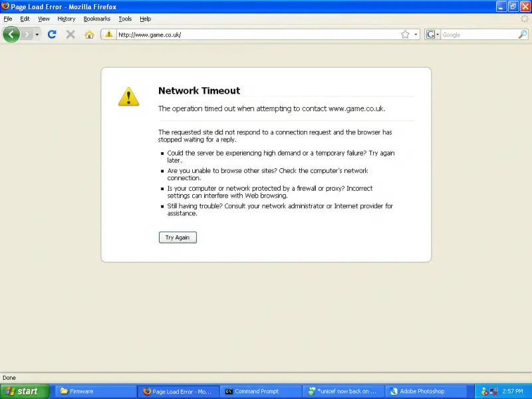The width and height of the screenshot is (532, 399).
Task: Open the File menu
Action: click(8, 19)
